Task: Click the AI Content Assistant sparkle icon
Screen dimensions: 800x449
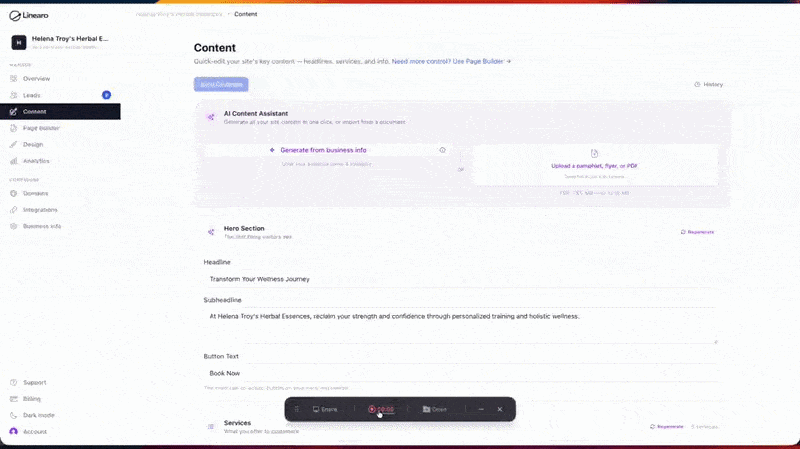Action: pyautogui.click(x=211, y=117)
